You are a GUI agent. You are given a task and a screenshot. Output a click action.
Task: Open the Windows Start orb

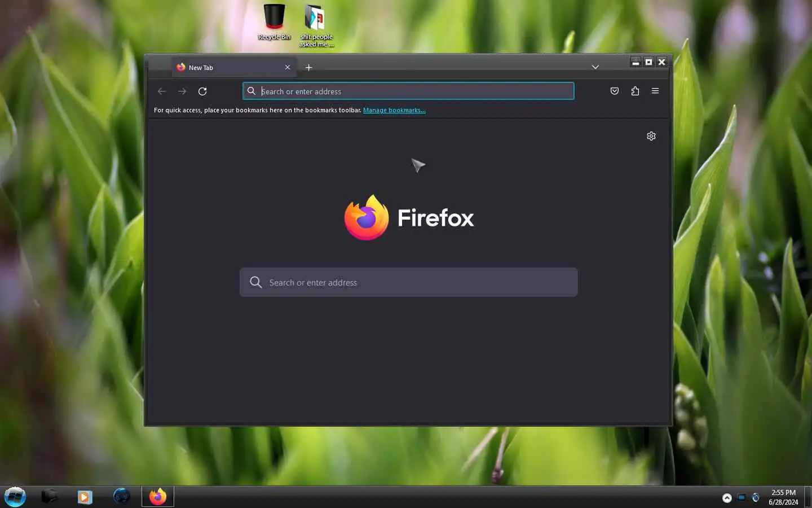point(15,497)
